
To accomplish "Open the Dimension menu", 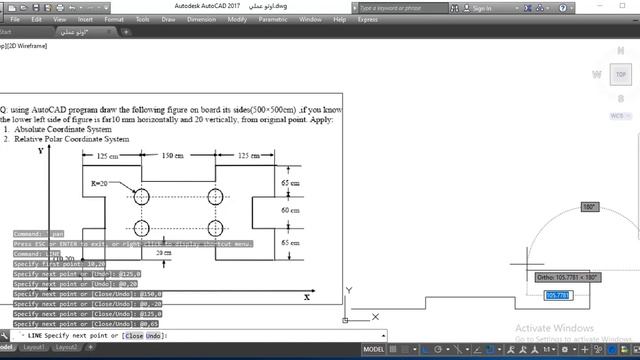I will tap(201, 19).
